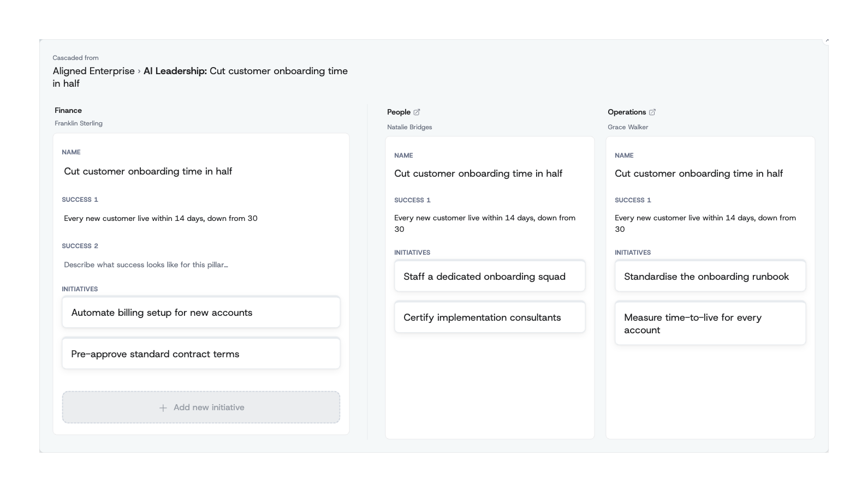Open 'Standardise the onboarding runbook' initiative
The image size is (868, 492).
710,277
